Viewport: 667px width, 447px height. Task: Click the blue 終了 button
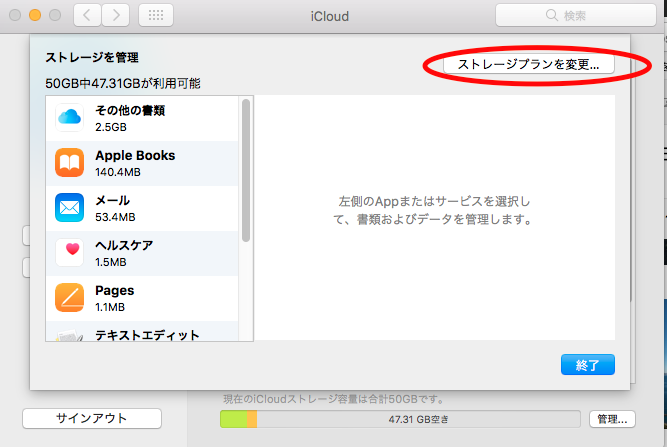tap(587, 364)
